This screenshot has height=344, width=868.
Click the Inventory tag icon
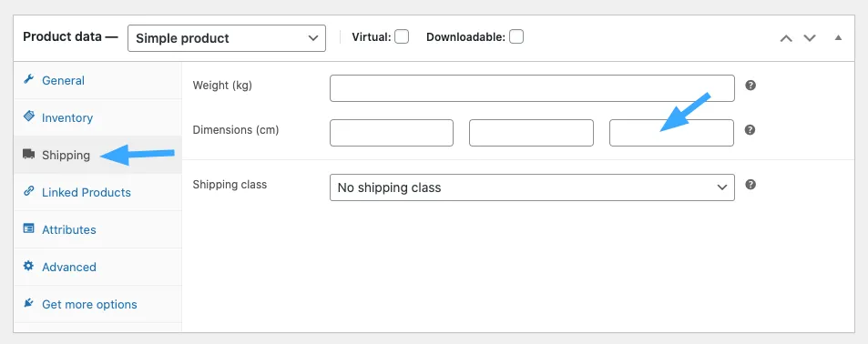coord(28,116)
